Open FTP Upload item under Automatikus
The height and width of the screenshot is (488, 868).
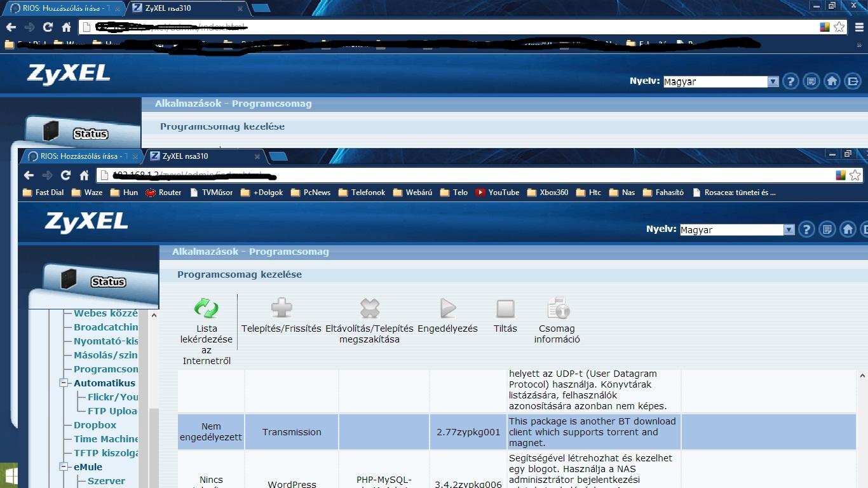(x=112, y=411)
